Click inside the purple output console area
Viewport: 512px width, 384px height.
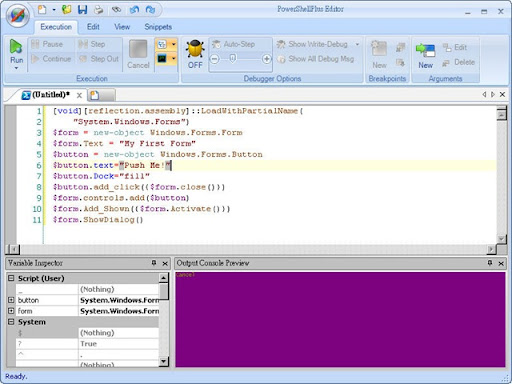(340, 320)
